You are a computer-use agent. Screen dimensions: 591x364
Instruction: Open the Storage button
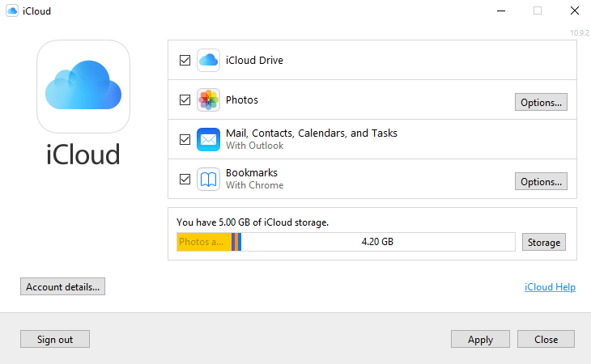coord(543,242)
